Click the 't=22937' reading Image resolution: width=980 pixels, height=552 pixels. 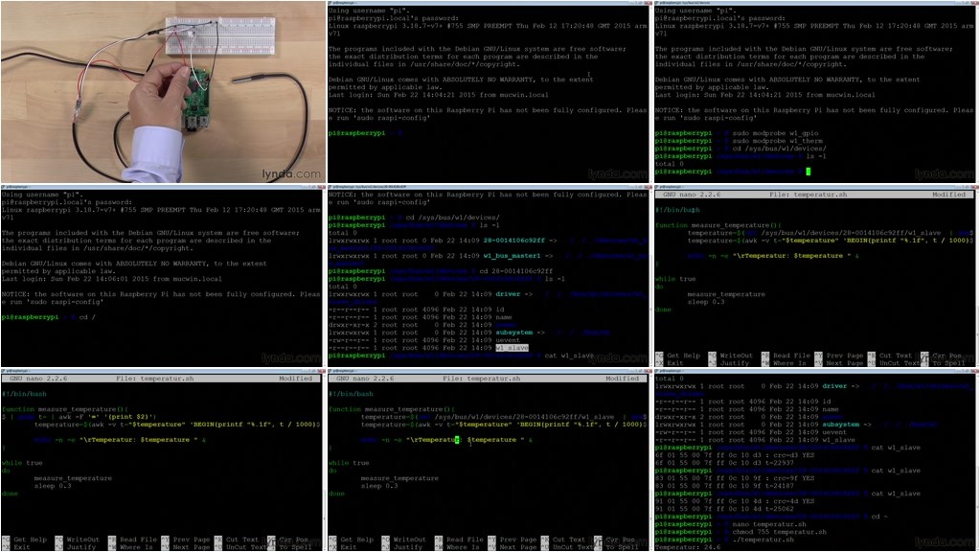(x=776, y=463)
